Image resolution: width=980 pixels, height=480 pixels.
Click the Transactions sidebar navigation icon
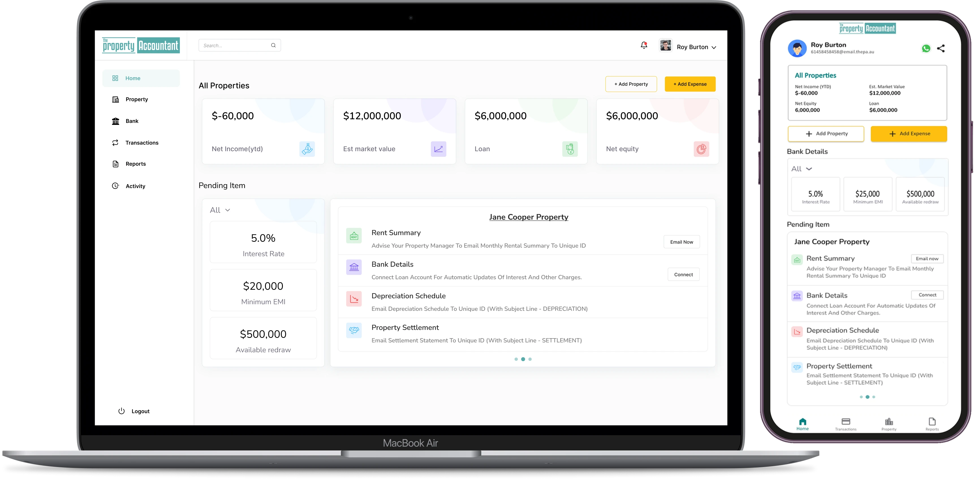click(x=115, y=142)
